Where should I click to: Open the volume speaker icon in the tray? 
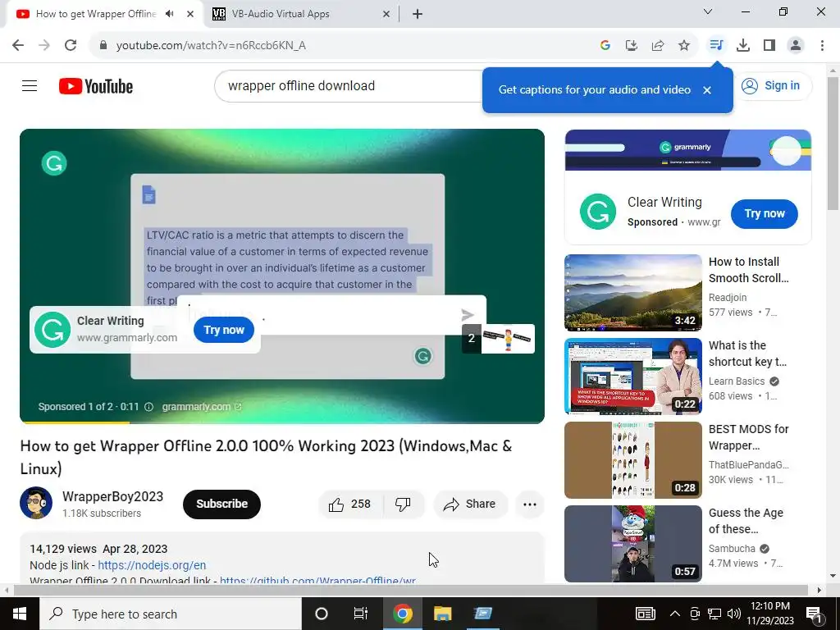[734, 614]
